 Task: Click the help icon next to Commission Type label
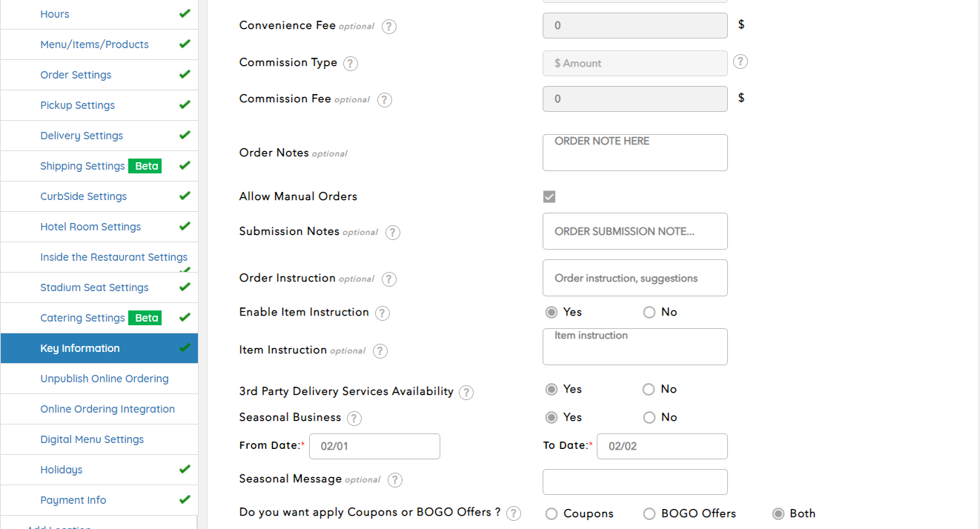pyautogui.click(x=351, y=64)
